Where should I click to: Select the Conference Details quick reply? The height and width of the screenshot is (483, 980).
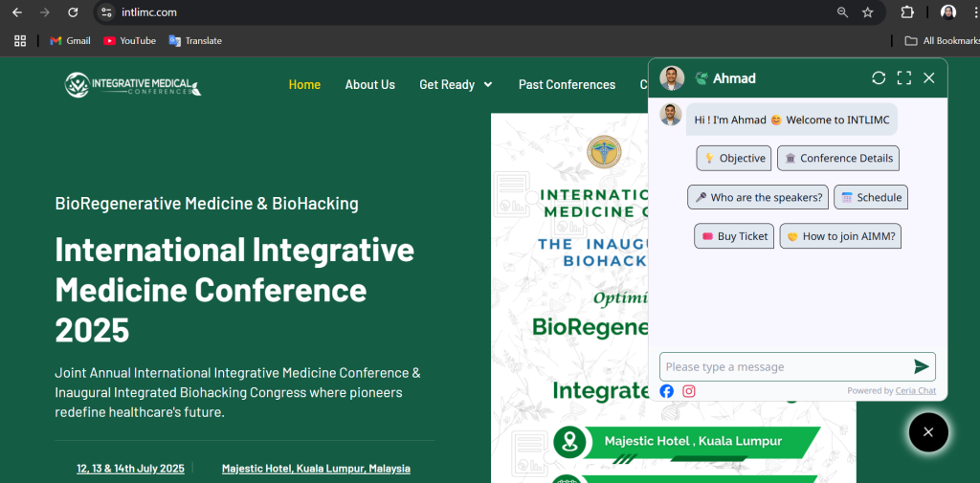pyautogui.click(x=837, y=159)
